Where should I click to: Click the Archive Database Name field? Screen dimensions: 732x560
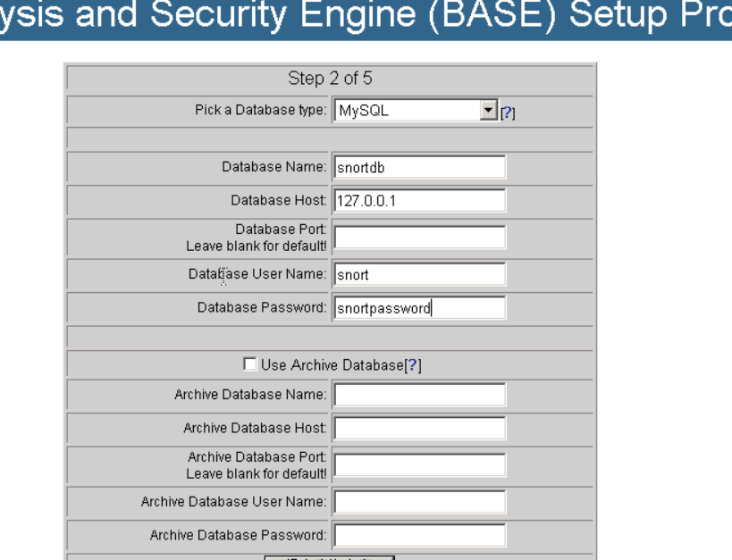pos(419,395)
